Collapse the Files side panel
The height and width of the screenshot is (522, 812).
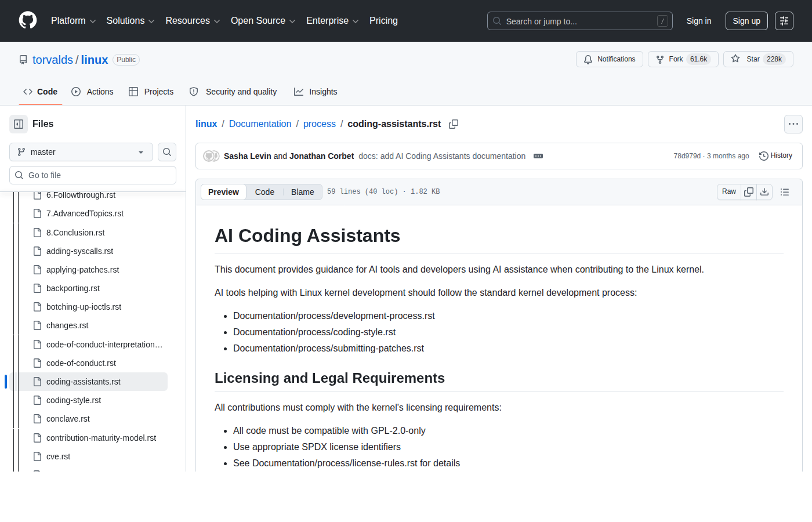pos(18,124)
